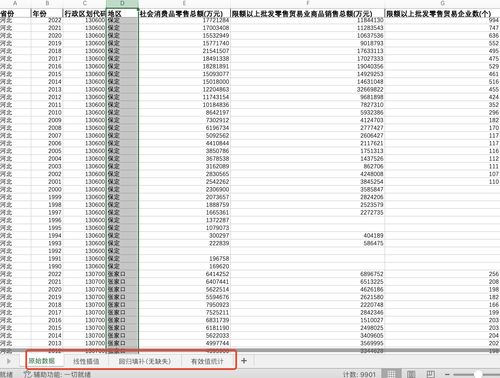The image size is (500, 378).
Task: Add a new sheet with the plus button
Action: [244, 361]
